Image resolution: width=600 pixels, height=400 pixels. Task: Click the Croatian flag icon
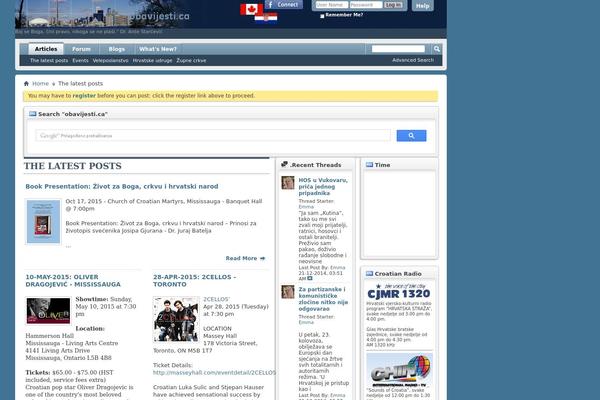coord(266,18)
